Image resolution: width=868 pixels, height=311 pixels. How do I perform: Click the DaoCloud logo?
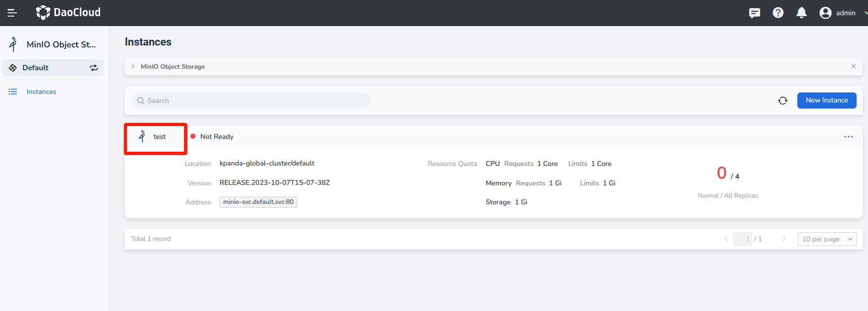coord(68,12)
